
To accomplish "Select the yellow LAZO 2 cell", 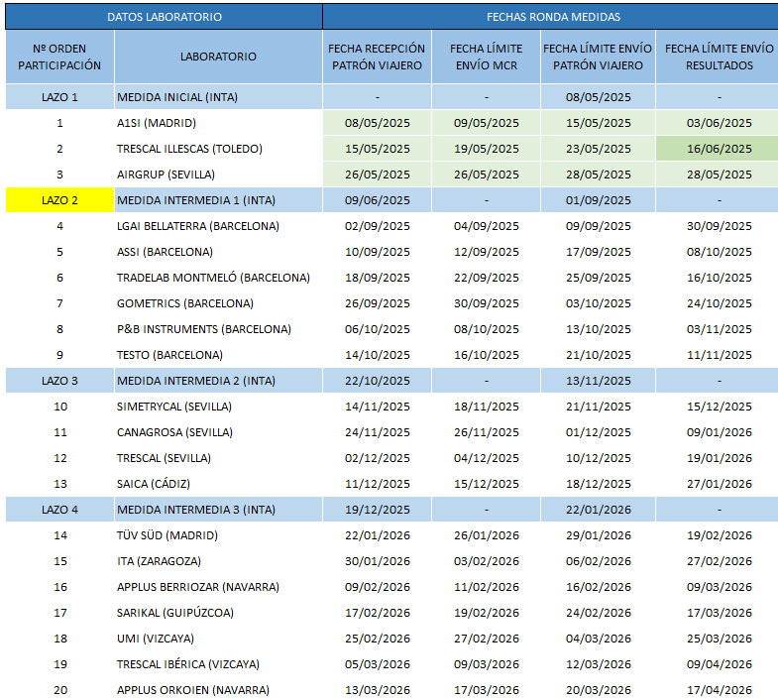I will (59, 200).
